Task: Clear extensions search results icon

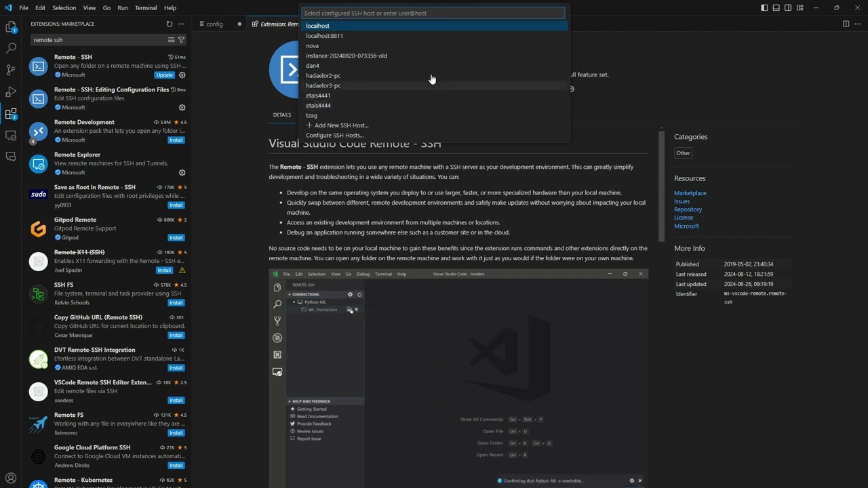Action: [x=171, y=40]
